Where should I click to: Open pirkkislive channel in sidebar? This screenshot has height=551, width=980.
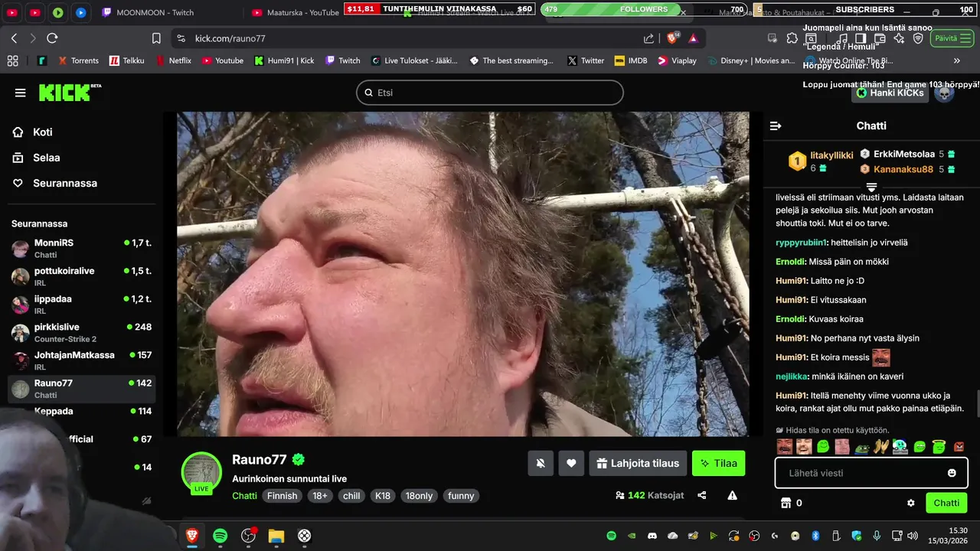(81, 333)
